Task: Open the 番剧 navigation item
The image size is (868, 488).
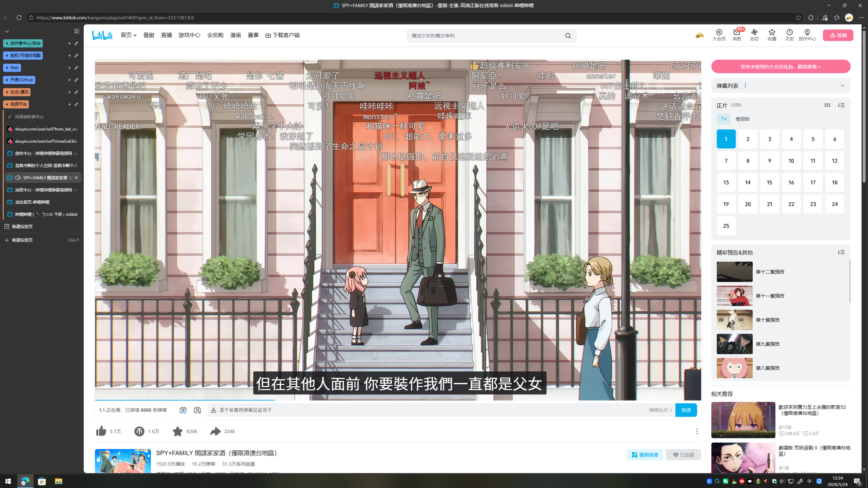Action: click(x=149, y=35)
